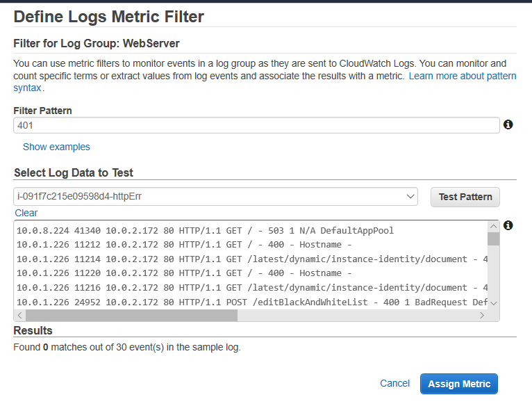Click the horizontal scrollbar right arrow
The height and width of the screenshot is (404, 532).
tap(481, 315)
